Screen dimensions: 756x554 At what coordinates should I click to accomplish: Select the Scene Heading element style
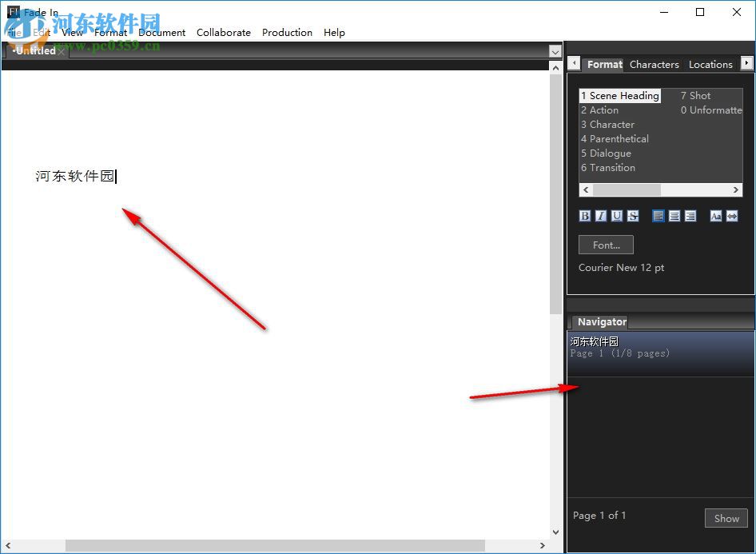[x=620, y=95]
